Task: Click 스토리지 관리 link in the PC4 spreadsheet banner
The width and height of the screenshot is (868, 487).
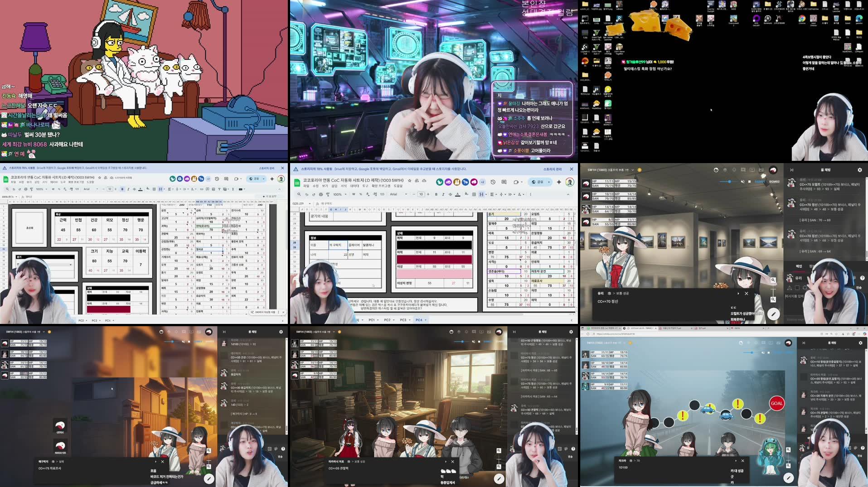Action: coord(552,169)
